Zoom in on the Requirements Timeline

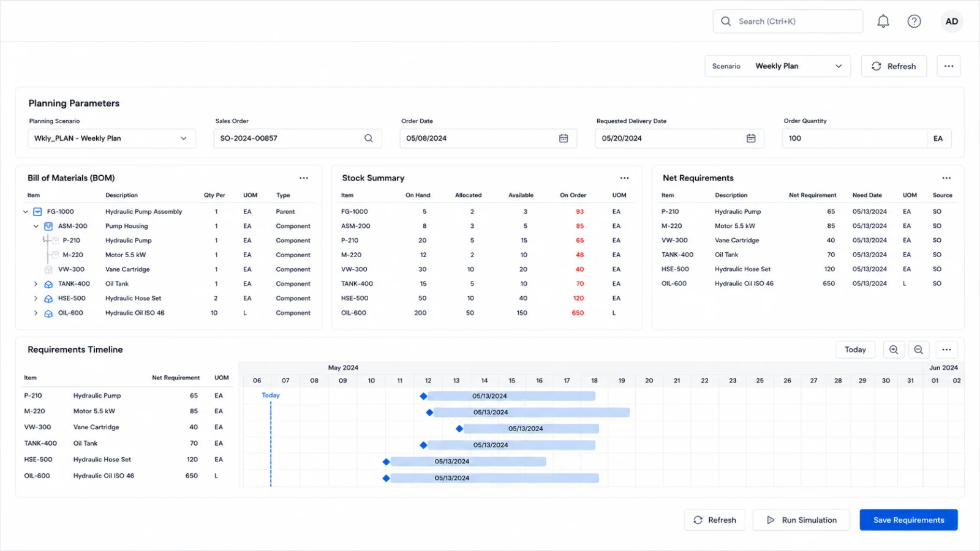point(894,350)
